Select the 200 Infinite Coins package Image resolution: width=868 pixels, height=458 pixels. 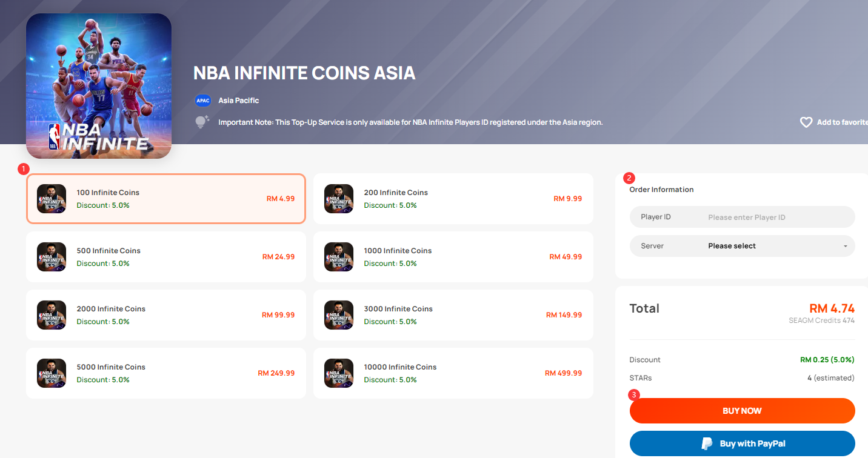pyautogui.click(x=453, y=199)
